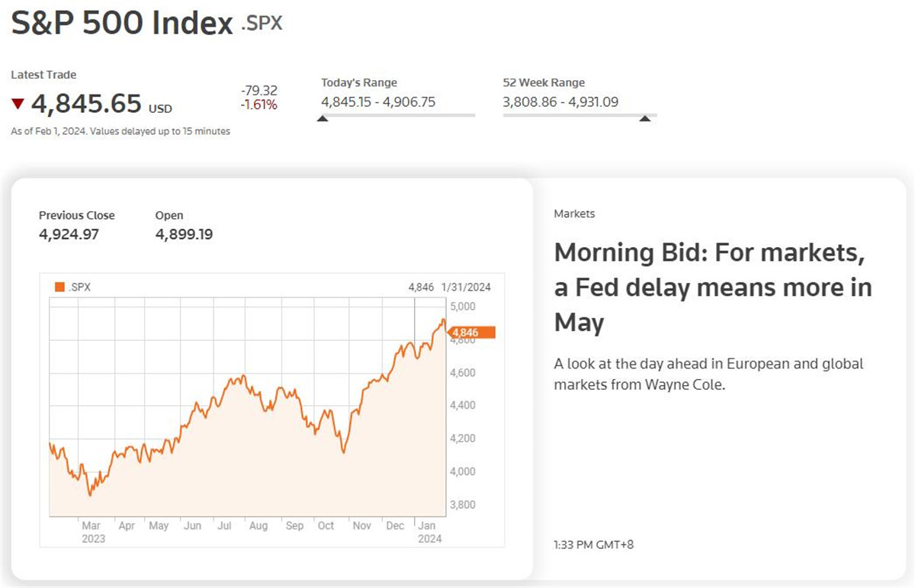
Task: Click the Jul label on chart axis
Action: [224, 525]
